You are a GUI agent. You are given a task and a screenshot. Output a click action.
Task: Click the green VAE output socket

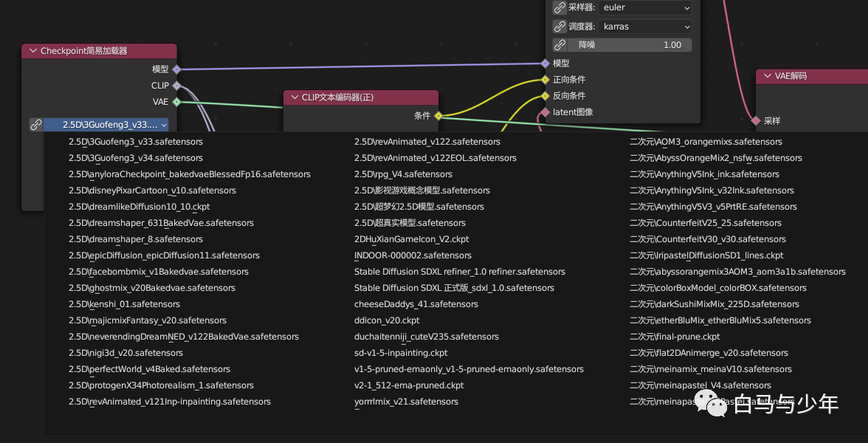[176, 102]
